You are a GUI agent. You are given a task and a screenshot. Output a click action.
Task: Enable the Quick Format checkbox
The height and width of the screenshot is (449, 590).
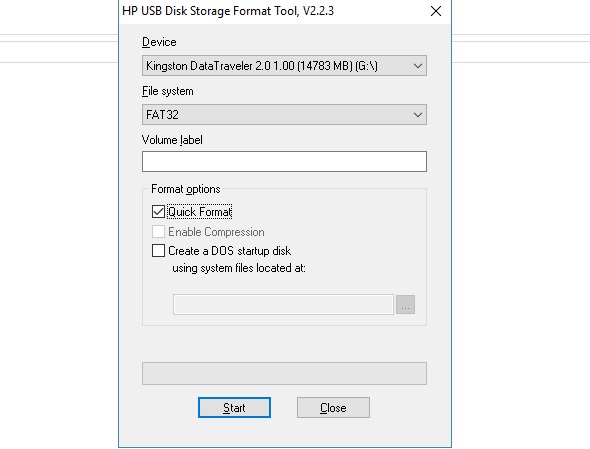coord(158,212)
